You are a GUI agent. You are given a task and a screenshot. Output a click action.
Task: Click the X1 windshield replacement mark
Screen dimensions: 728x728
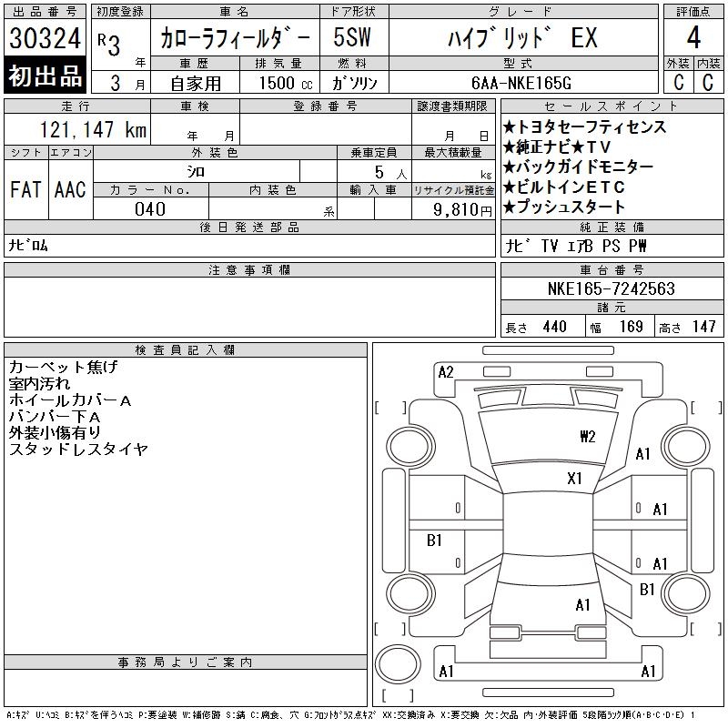[574, 479]
